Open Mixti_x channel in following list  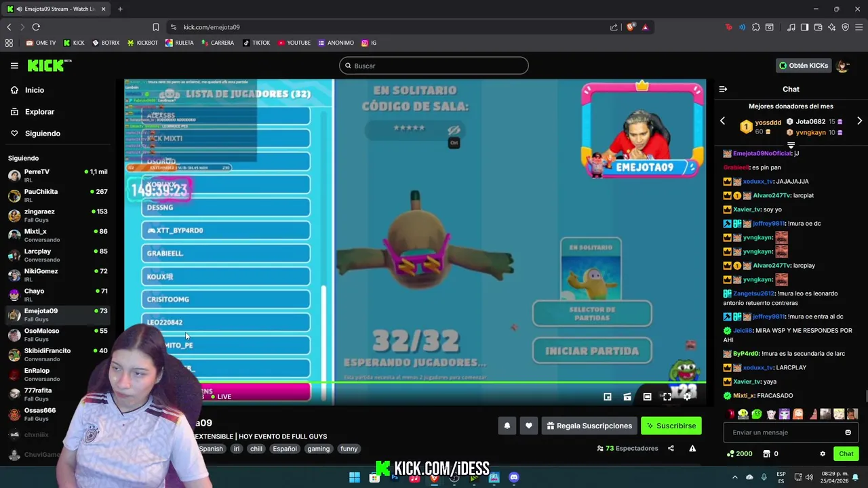coord(58,235)
